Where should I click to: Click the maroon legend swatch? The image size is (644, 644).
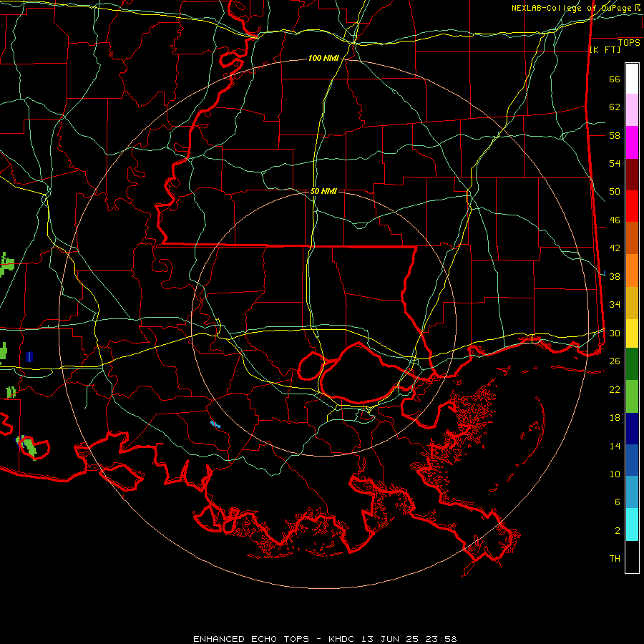pos(632,175)
